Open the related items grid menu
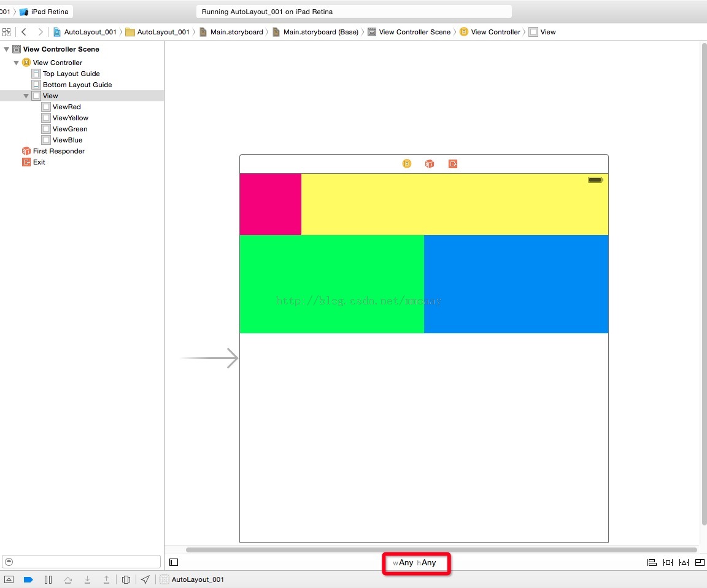 [x=6, y=32]
